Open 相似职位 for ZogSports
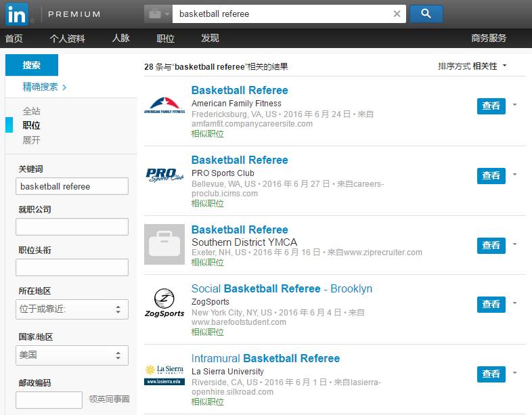 click(208, 332)
